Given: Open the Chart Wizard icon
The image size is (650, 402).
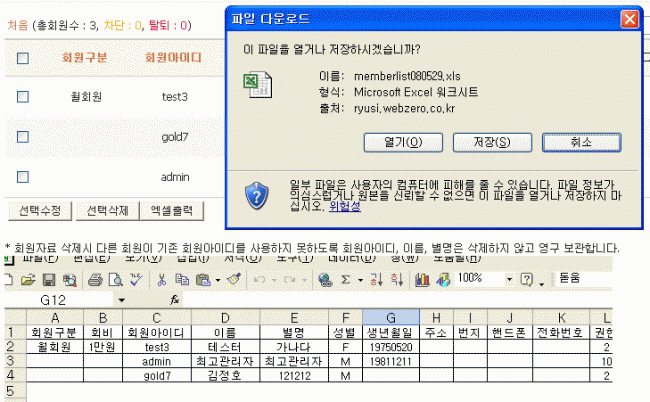Looking at the screenshot, I should [422, 280].
